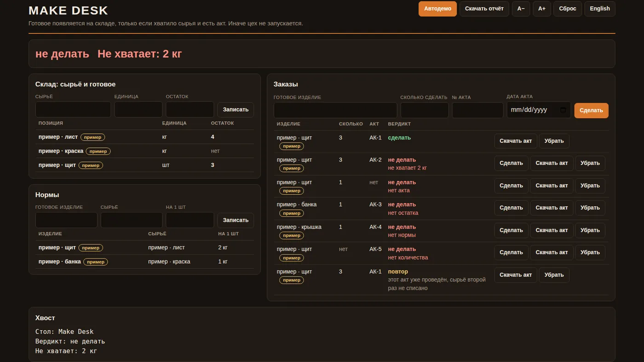Viewport: 644px width, 362px height.
Task: Download act for order АК-4
Action: [552, 230]
